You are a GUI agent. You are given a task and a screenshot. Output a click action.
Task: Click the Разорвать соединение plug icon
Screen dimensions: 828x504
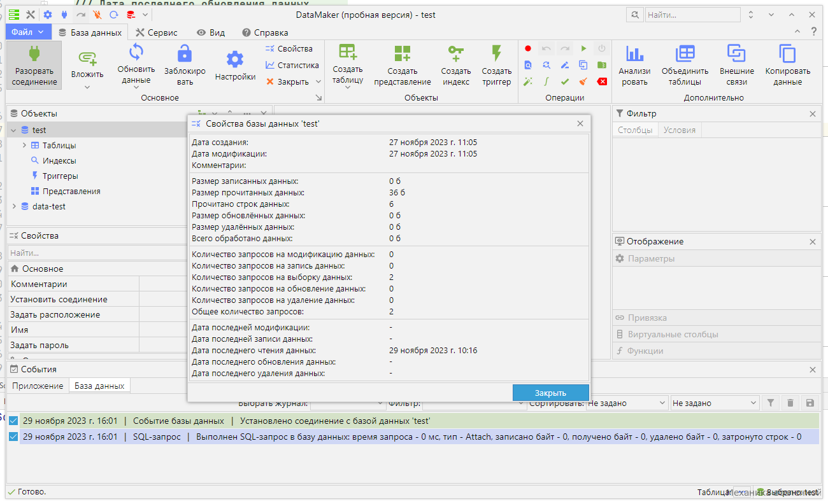(34, 53)
